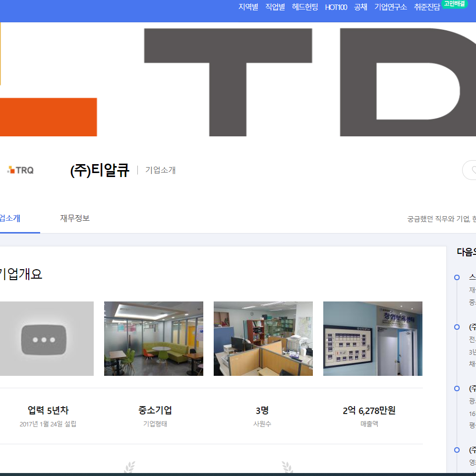
Task: Open the blue wall signboard photo
Action: (x=373, y=339)
